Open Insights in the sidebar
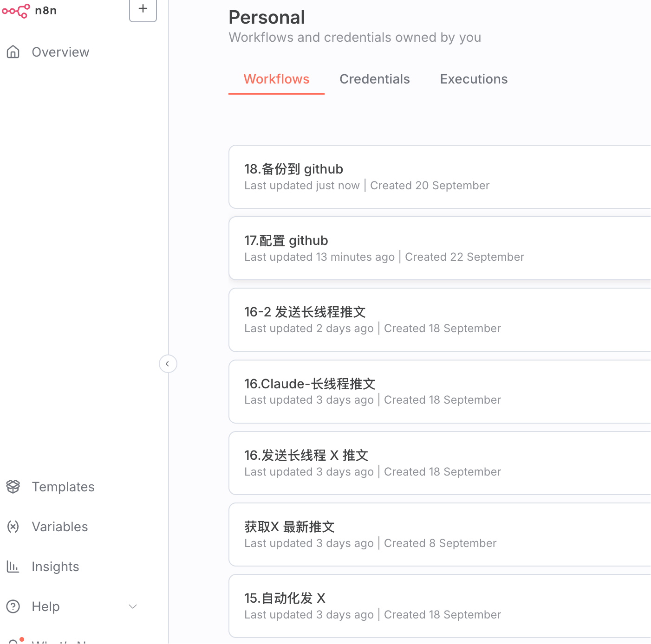 (55, 567)
